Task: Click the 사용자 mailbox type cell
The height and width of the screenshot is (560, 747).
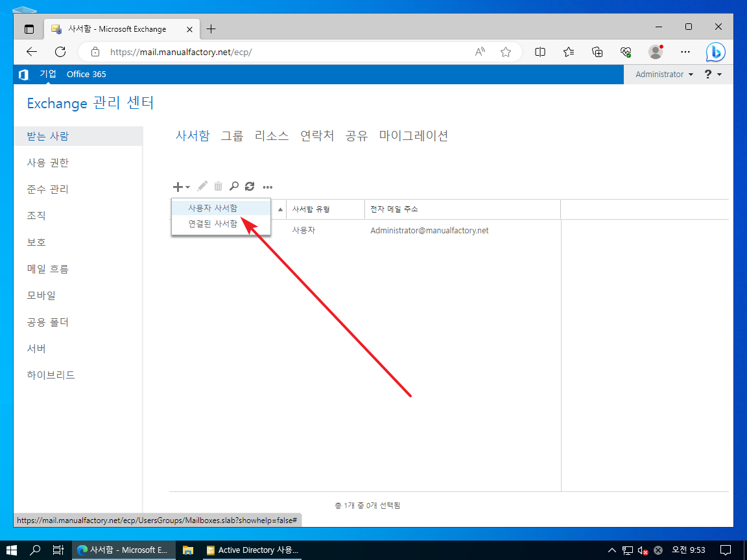Action: click(x=303, y=231)
